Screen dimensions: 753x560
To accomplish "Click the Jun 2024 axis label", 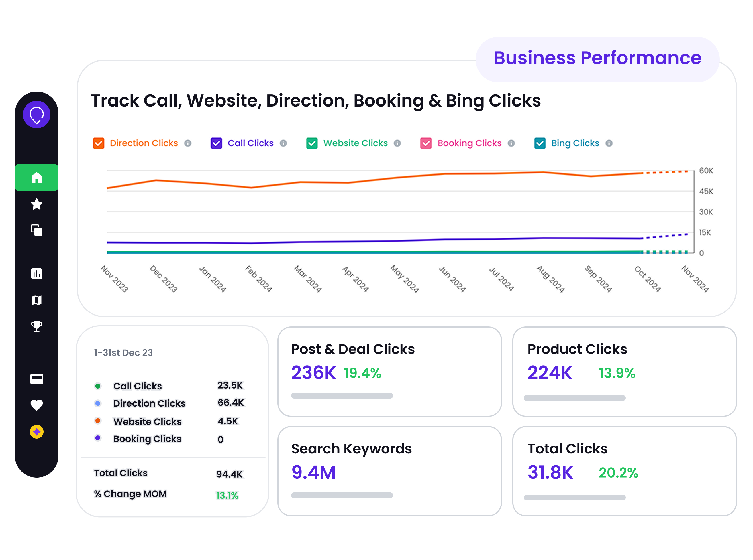I will (452, 279).
